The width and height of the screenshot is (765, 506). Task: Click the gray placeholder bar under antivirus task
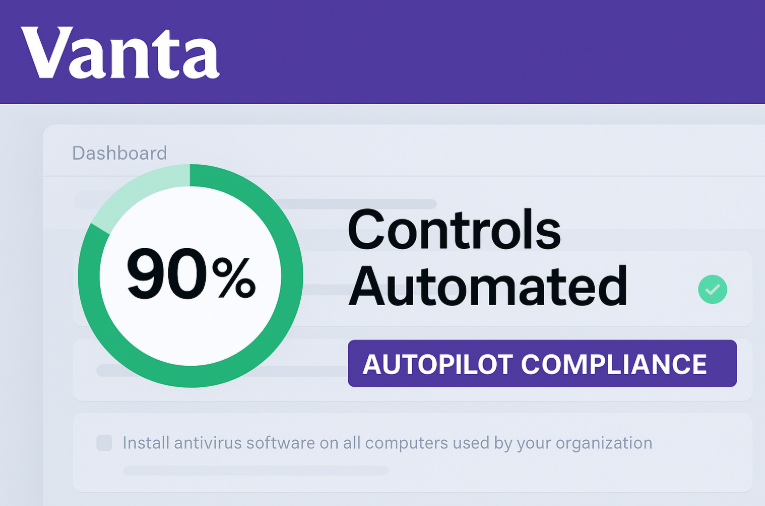click(256, 470)
